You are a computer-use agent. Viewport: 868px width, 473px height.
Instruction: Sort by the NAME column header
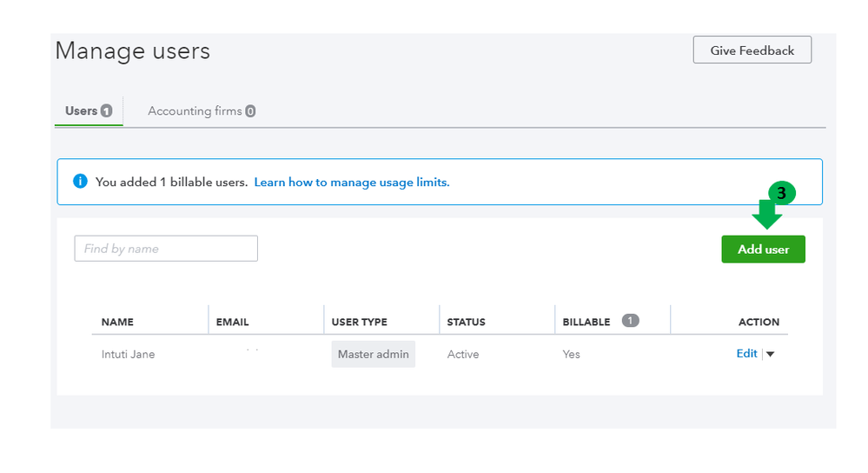pyautogui.click(x=117, y=322)
